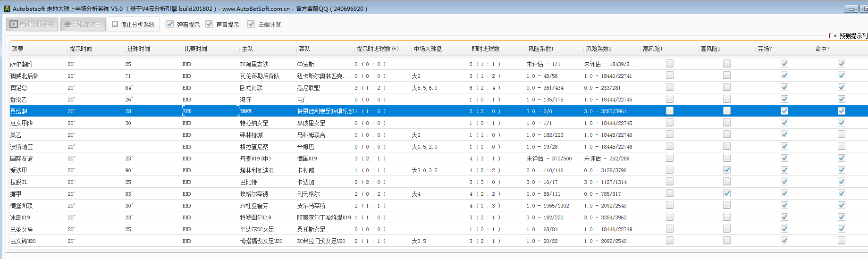
Task: Check the 命中? box in 美乙 row
Action: [842, 134]
